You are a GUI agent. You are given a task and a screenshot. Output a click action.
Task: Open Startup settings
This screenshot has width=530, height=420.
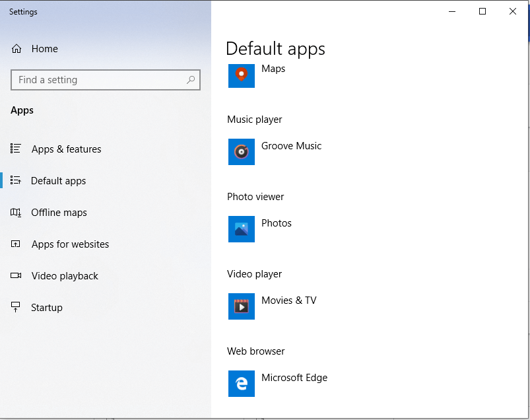click(106, 307)
